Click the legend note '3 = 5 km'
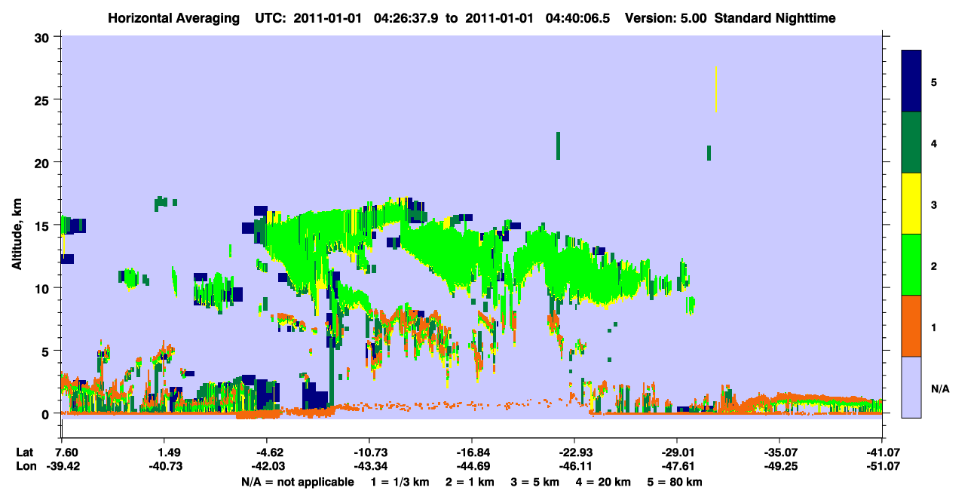Image resolution: width=980 pixels, height=503 pixels. coord(534,482)
